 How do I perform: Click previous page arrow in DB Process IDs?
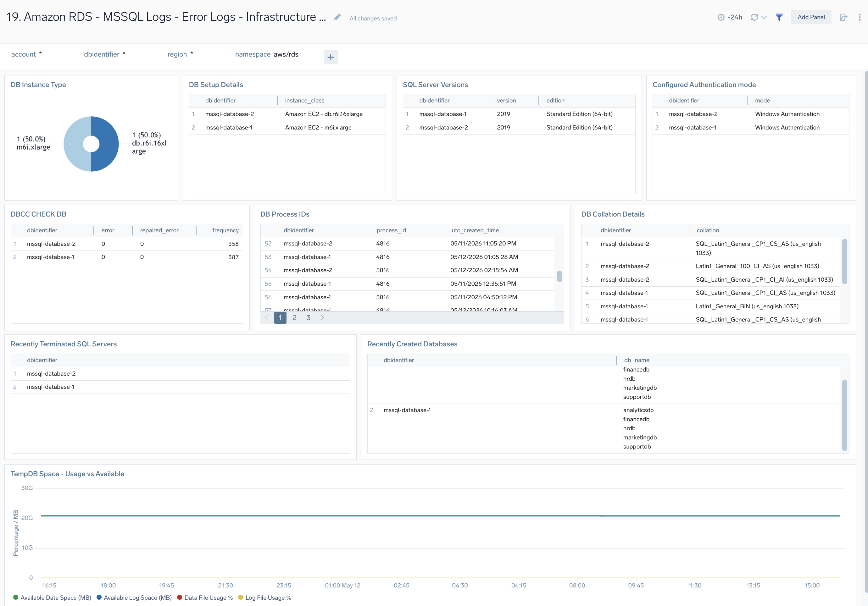click(x=266, y=318)
